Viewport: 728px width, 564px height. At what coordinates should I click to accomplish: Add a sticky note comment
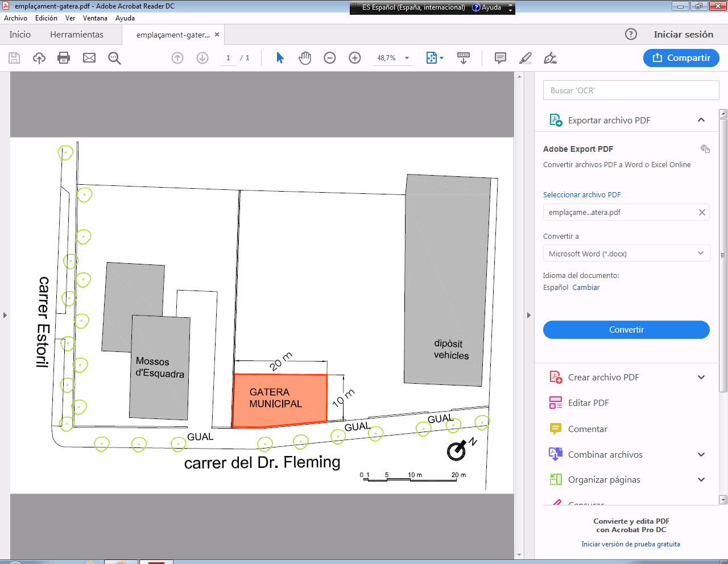(500, 58)
